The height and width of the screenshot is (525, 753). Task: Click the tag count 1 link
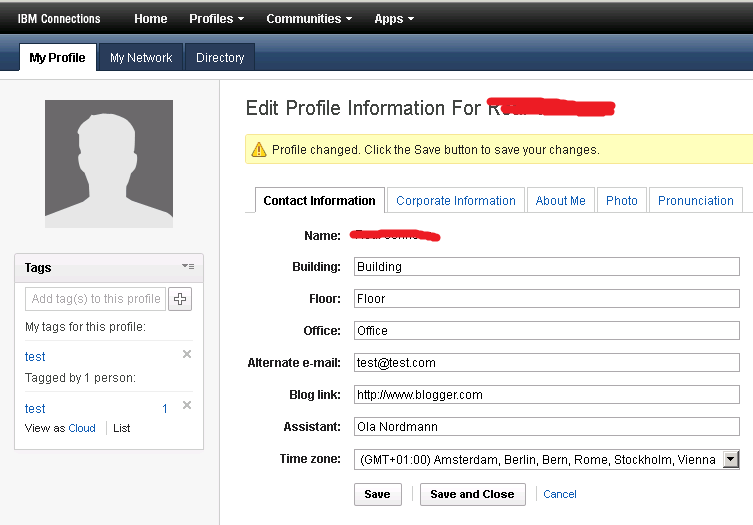coord(165,409)
